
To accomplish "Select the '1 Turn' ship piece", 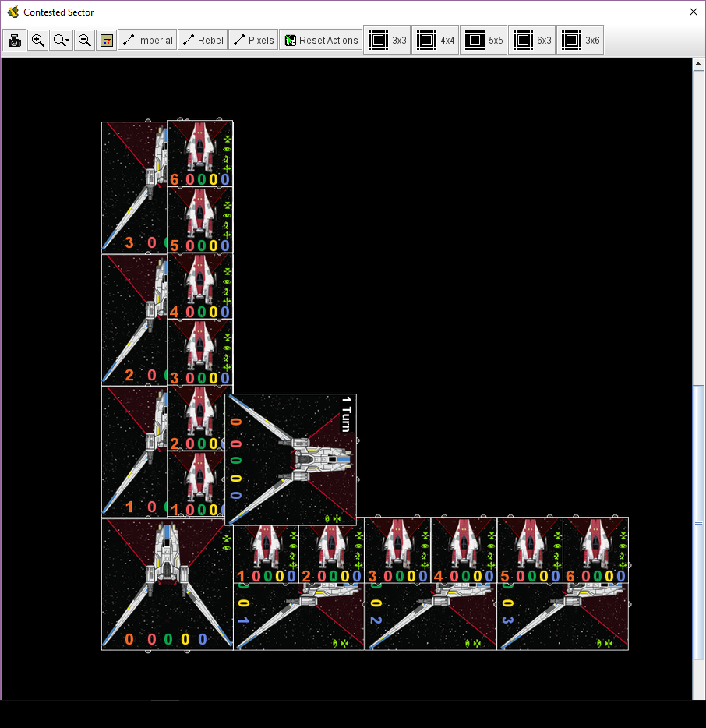I will pos(291,460).
